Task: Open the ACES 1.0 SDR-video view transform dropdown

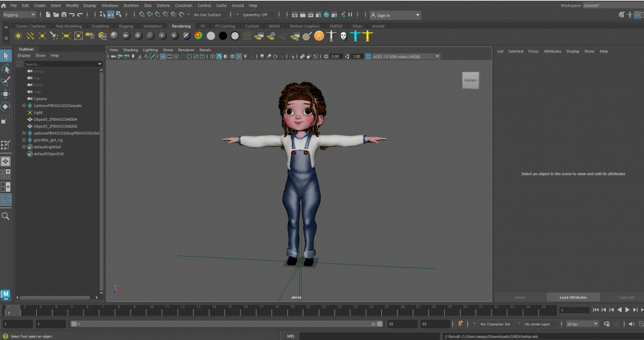Action: point(406,56)
